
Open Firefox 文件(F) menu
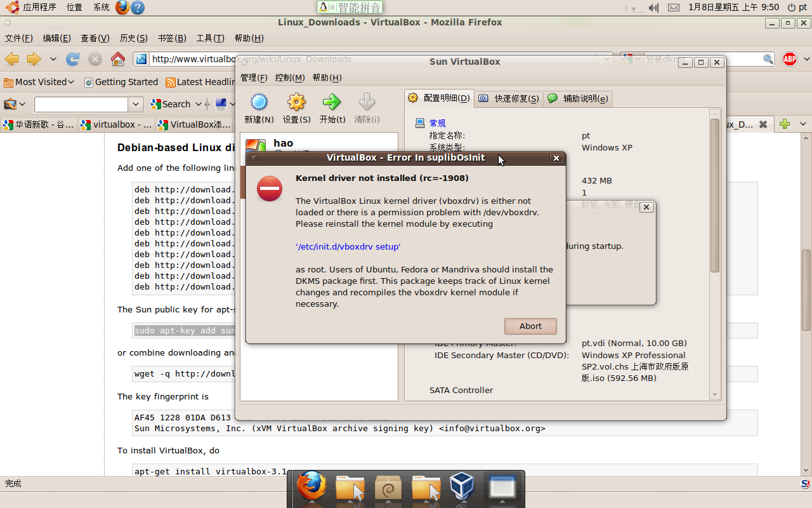coord(18,38)
